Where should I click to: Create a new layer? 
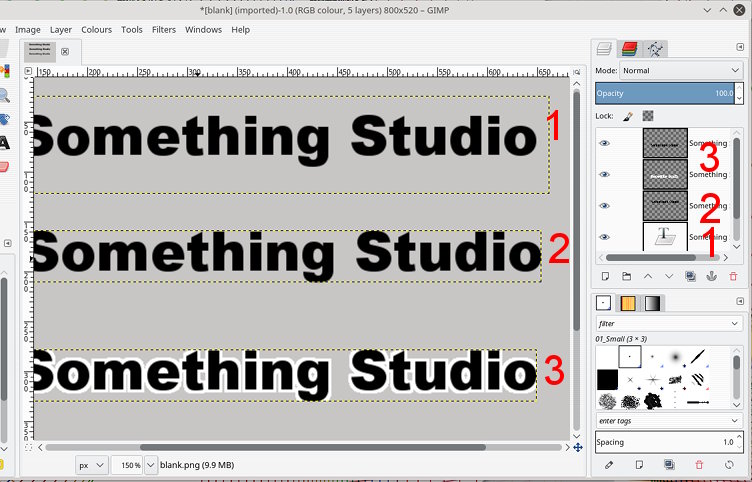point(605,276)
